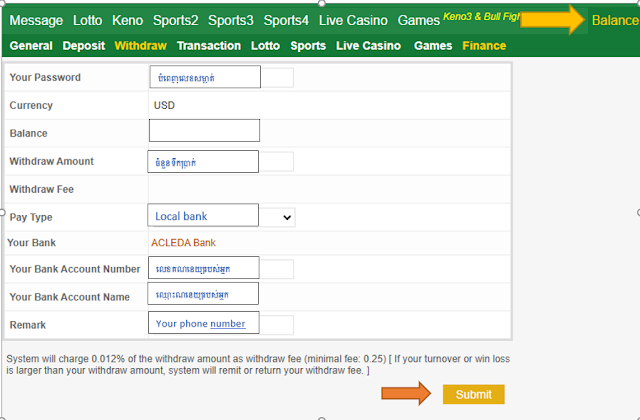Click the Balance link in the header

614,20
